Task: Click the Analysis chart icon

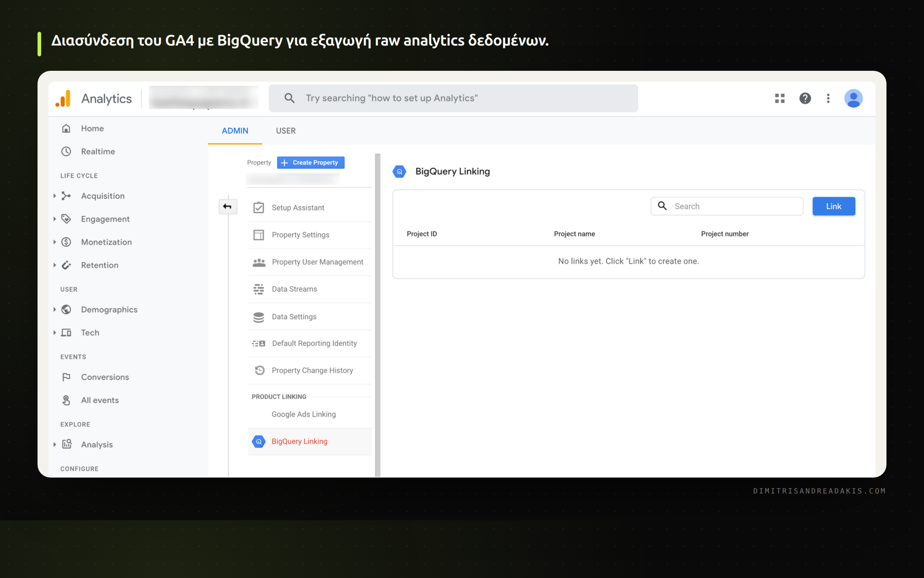Action: click(67, 444)
